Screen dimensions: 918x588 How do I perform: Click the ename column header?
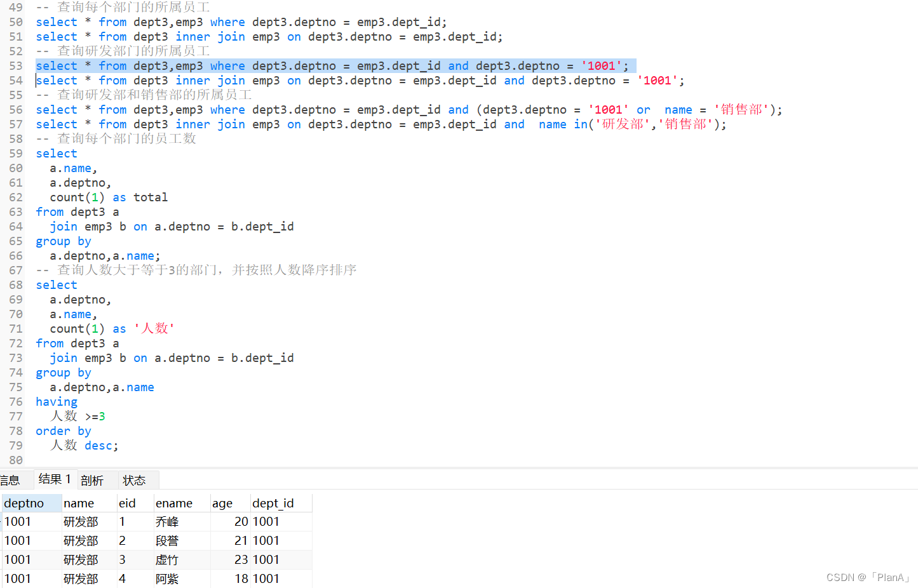pos(182,503)
